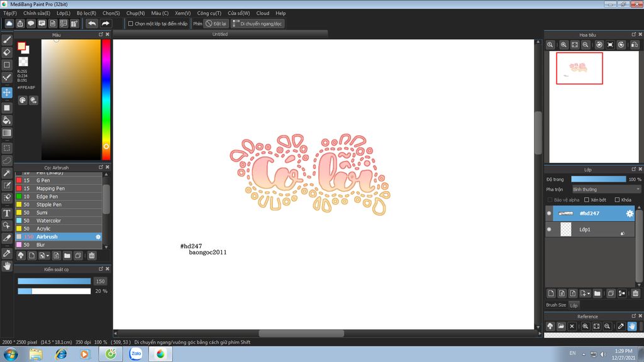Hide the #hd247 layer

[x=549, y=214]
